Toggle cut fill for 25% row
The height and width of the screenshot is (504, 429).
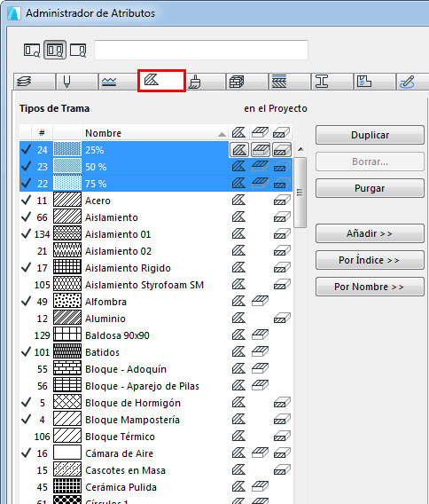[282, 150]
